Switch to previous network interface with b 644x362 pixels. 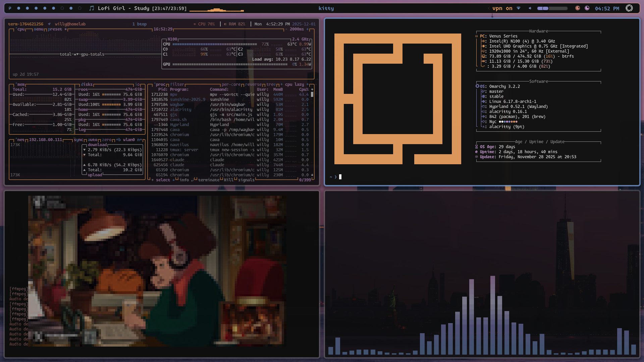pyautogui.click(x=118, y=140)
